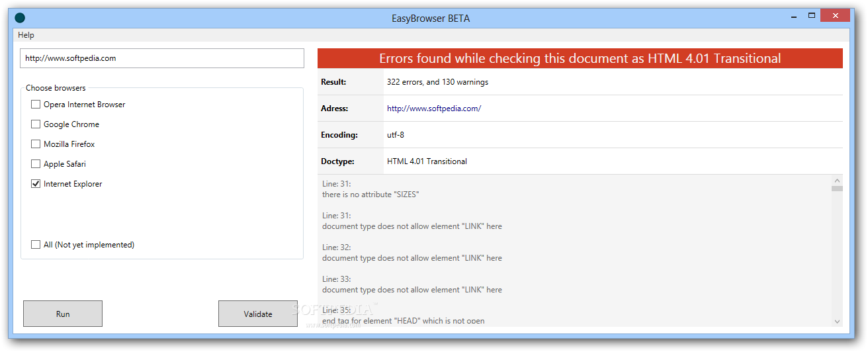Open the softpedia.com address link
The height and width of the screenshot is (352, 868).
coord(434,109)
